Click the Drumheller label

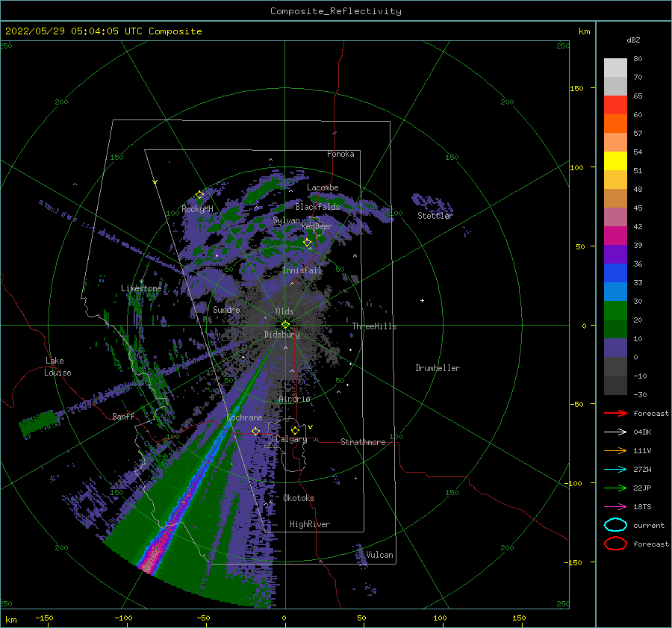tap(438, 368)
